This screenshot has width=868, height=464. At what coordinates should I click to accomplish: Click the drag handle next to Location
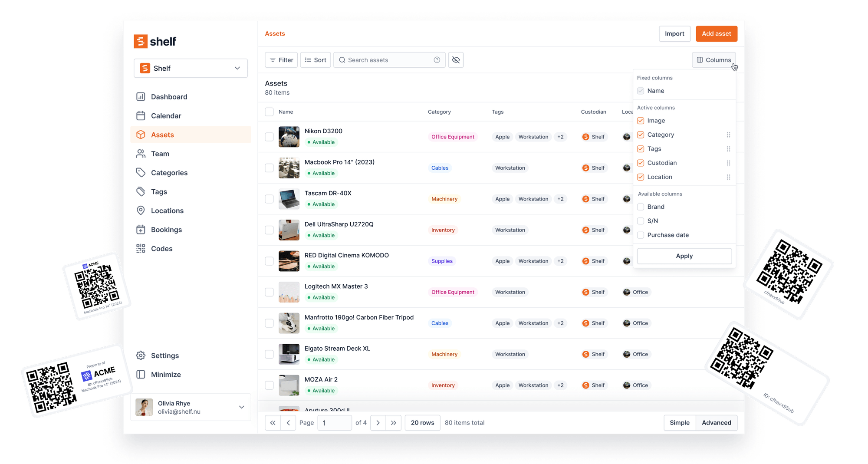point(728,177)
